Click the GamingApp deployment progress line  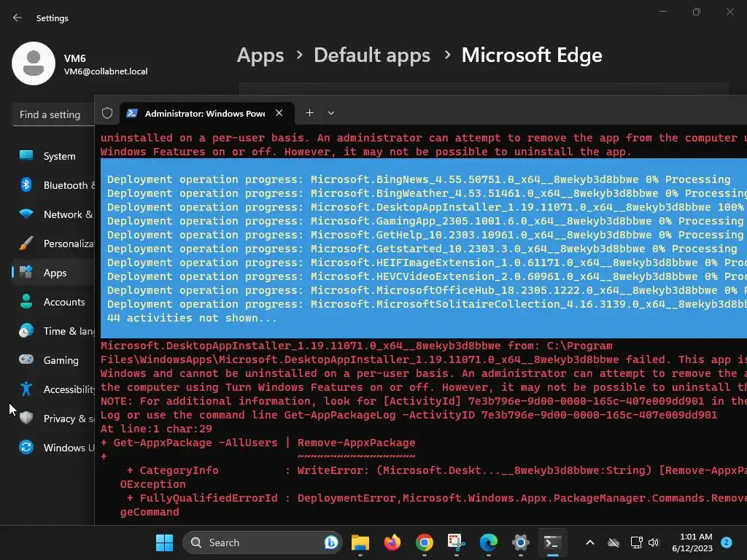point(425,221)
